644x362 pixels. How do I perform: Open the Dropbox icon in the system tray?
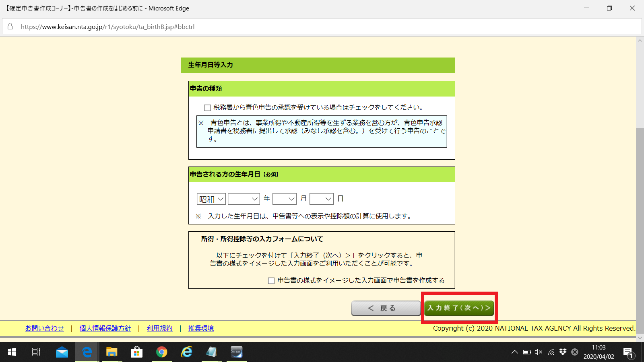[562, 352]
